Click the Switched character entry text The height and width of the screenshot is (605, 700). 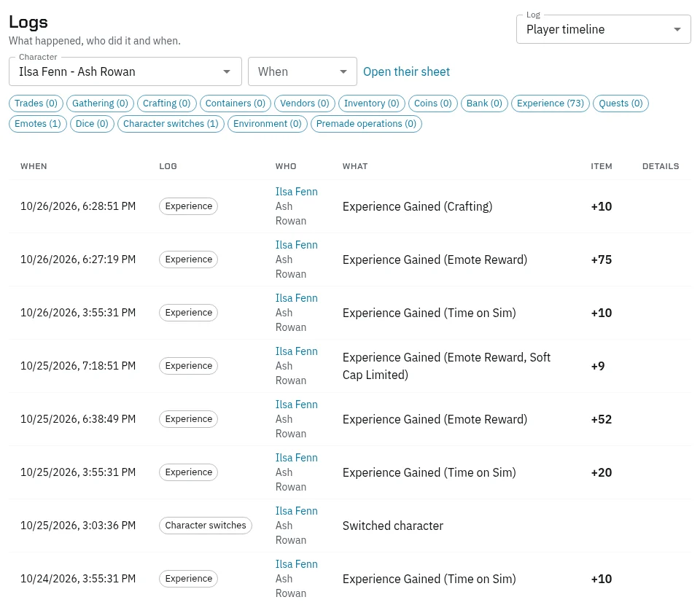[x=393, y=526]
